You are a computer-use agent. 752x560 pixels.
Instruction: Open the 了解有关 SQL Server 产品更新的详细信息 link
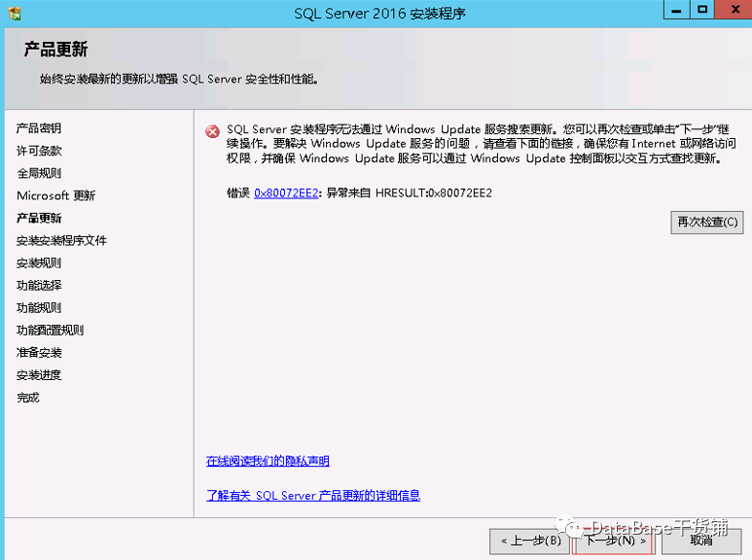click(313, 495)
